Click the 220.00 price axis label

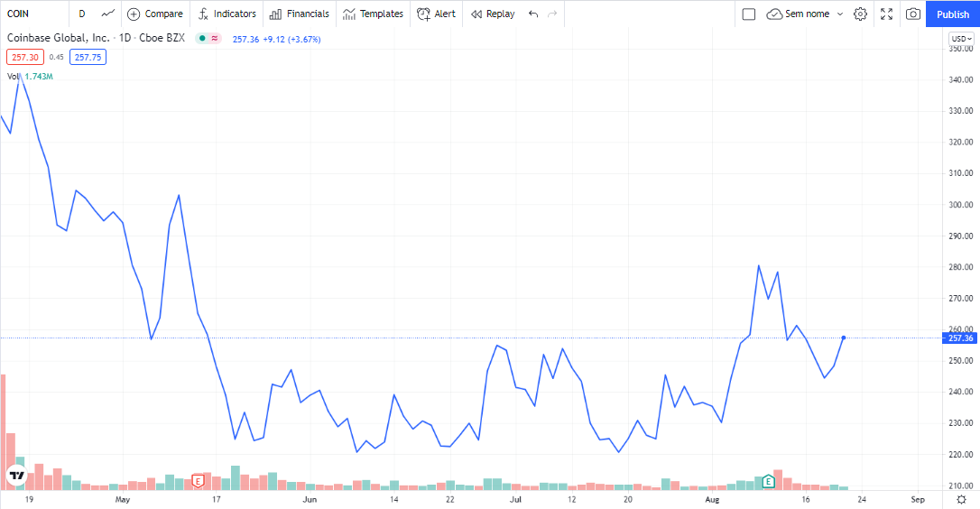click(961, 455)
